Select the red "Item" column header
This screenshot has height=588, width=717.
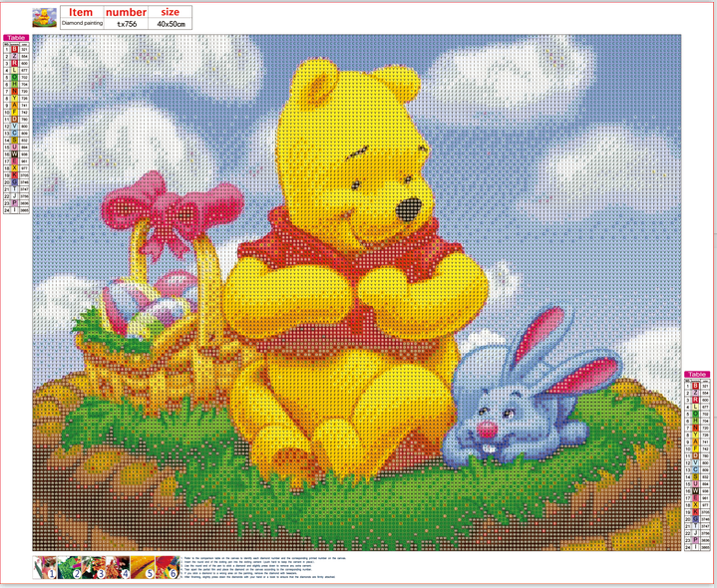coord(81,12)
